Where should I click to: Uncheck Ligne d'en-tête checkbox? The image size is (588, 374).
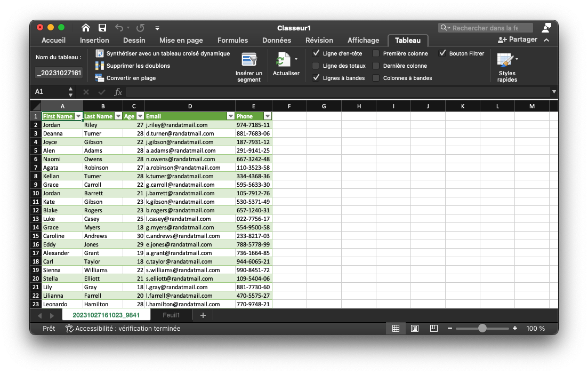tap(316, 53)
